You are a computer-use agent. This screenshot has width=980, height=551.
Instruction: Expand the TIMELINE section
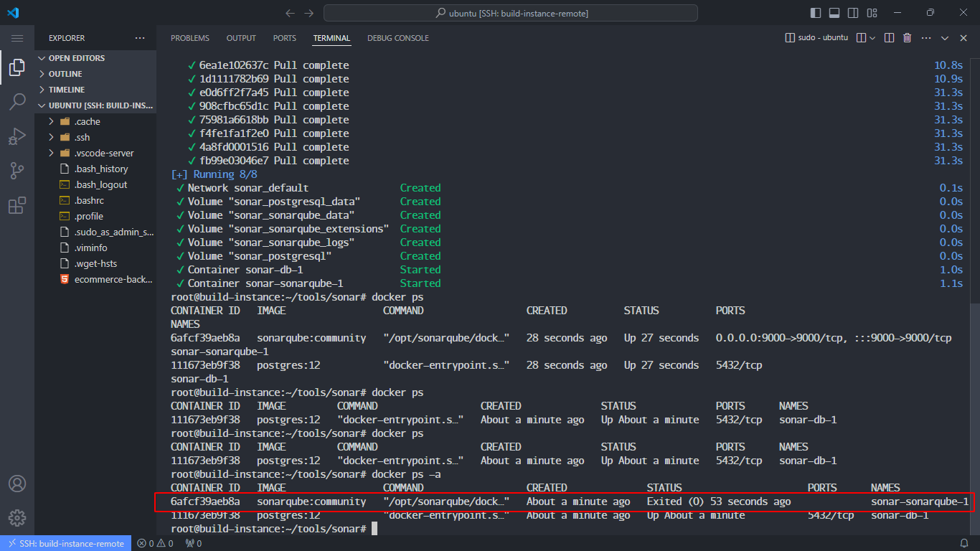tap(95, 90)
